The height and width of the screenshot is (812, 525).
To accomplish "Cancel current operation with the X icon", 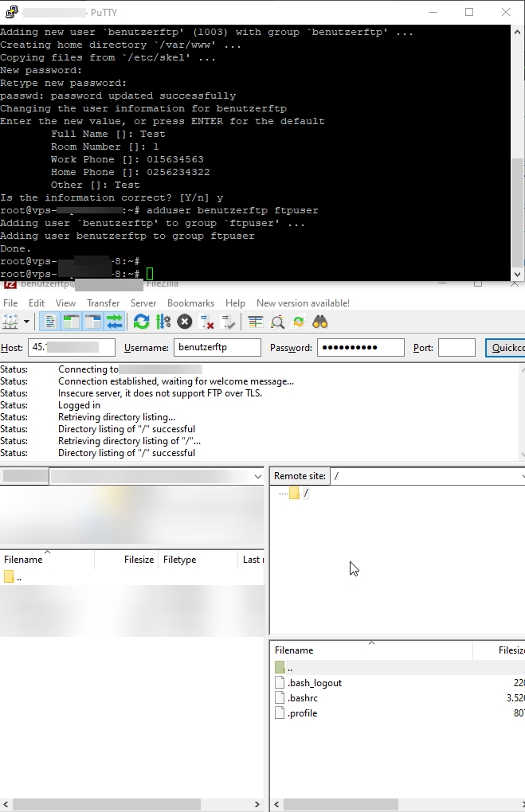I will click(185, 322).
